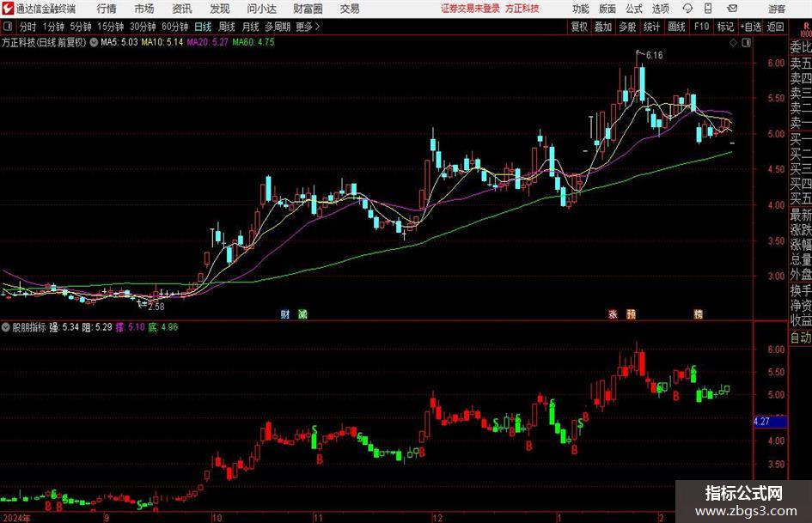812x523 pixels.
Task: Click the 统计 statistics button
Action: coord(651,27)
